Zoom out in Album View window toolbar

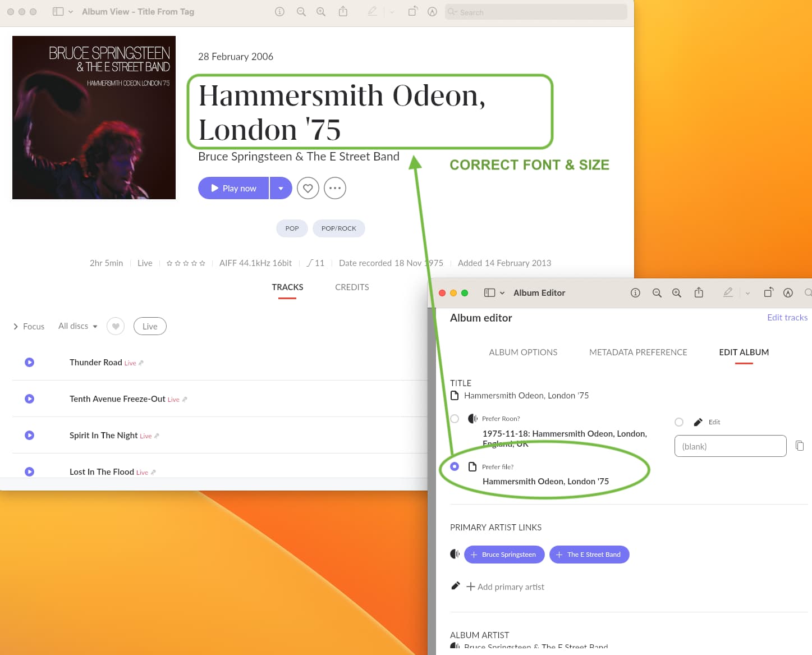301,12
